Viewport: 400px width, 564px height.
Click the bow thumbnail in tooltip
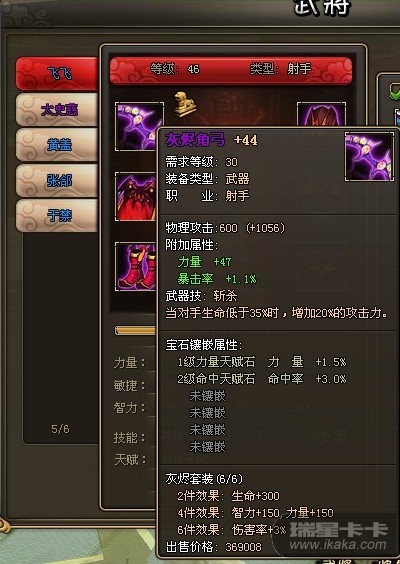pos(369,156)
